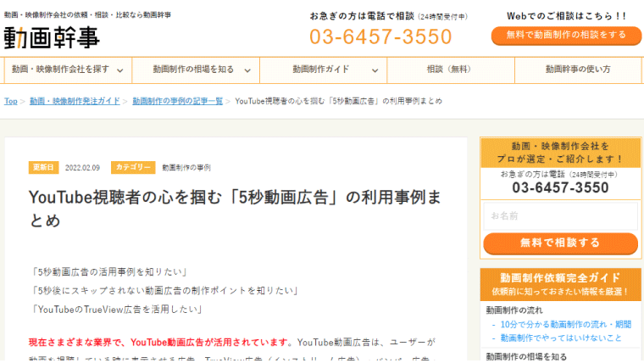This screenshot has height=363, width=644.
Task: Click the 無料で相談する sidebar button
Action: point(560,243)
